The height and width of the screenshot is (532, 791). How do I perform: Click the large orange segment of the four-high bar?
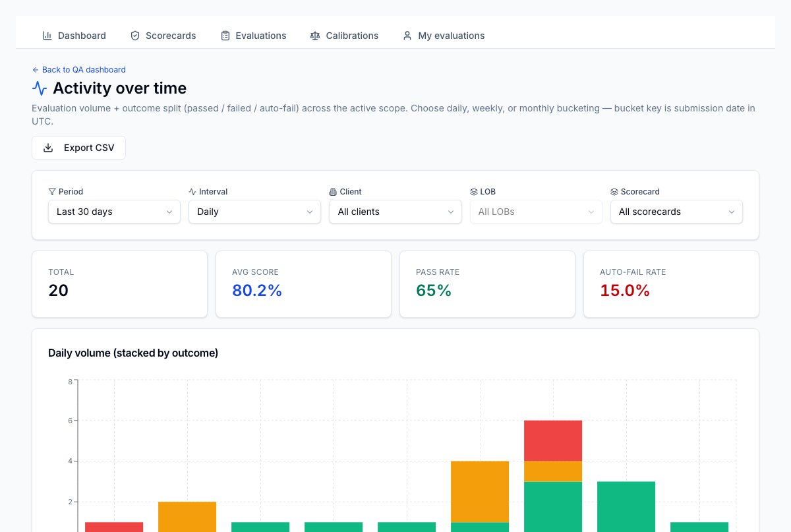tap(480, 492)
